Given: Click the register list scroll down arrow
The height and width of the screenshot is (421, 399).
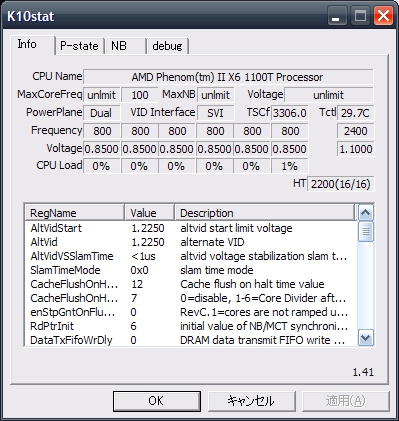Looking at the screenshot, I should [366, 338].
